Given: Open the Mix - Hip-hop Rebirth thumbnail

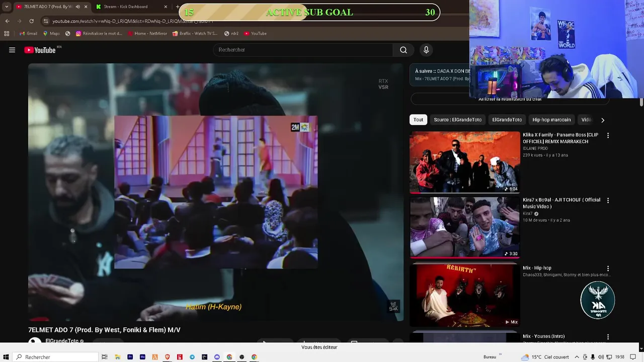Looking at the screenshot, I should tap(464, 296).
